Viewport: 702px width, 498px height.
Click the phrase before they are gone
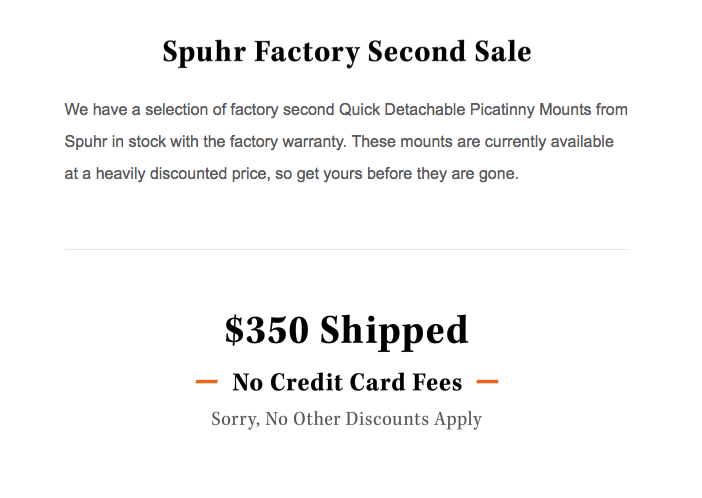coord(442,174)
